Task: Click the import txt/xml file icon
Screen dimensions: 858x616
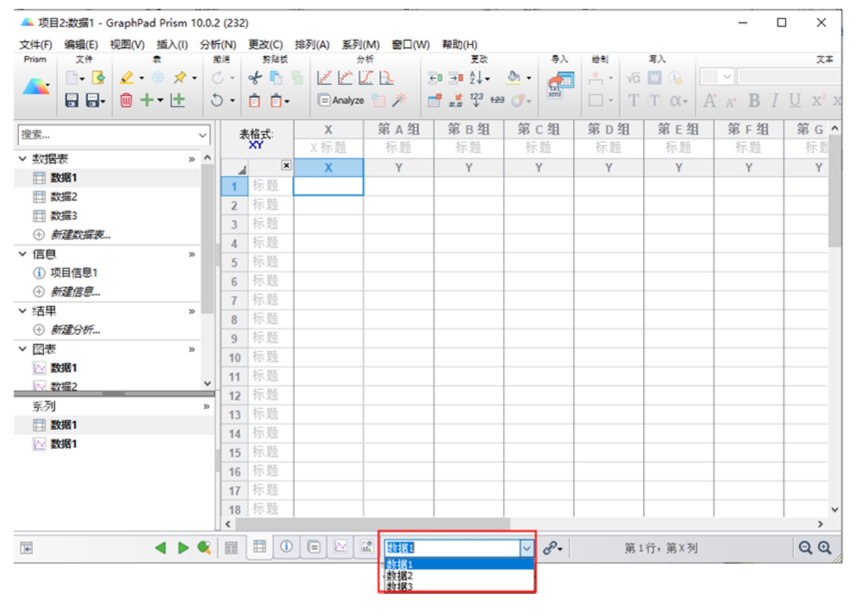Action: click(560, 85)
